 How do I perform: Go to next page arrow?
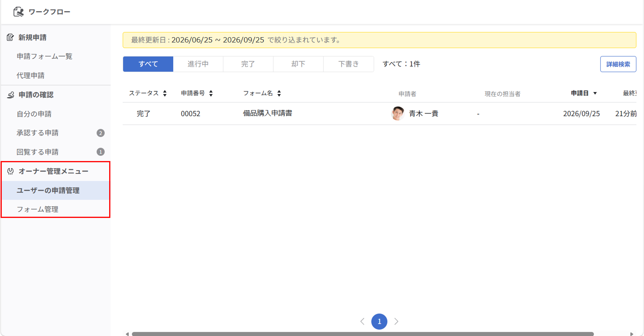396,321
